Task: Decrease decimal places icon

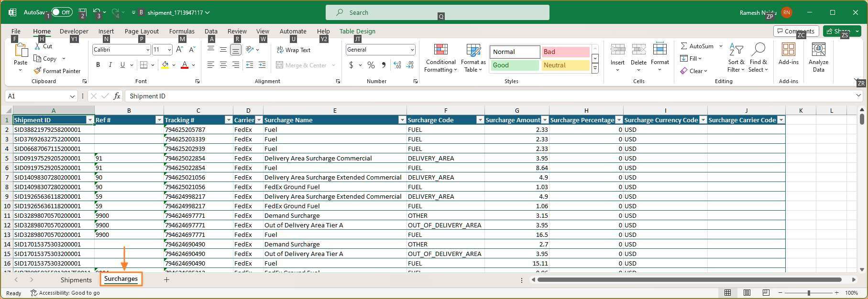Action: [x=410, y=65]
